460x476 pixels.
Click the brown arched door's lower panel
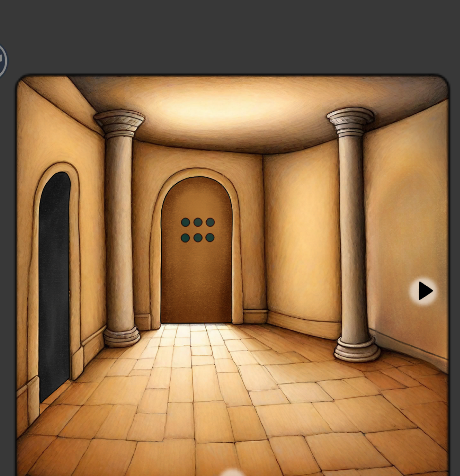click(196, 282)
